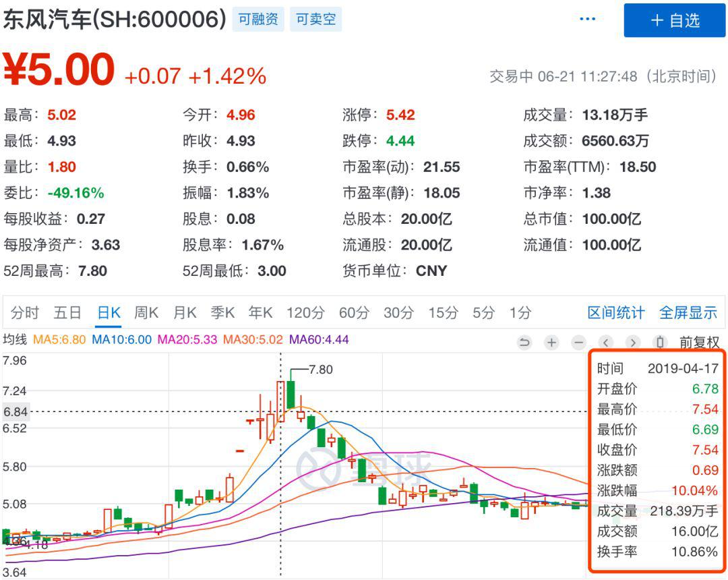Click the 成交量 13.18万手 value
Image resolution: width=728 pixels, height=580 pixels.
tap(615, 115)
